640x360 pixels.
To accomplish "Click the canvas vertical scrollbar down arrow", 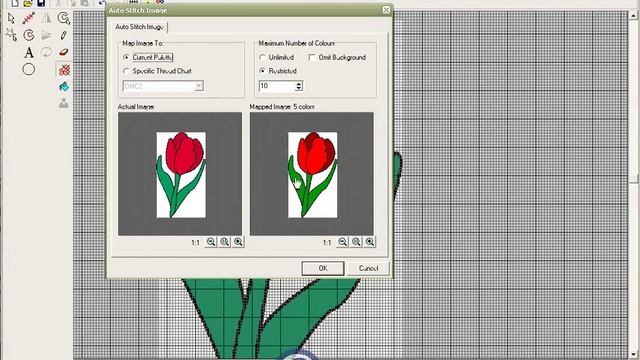I will click(x=634, y=354).
